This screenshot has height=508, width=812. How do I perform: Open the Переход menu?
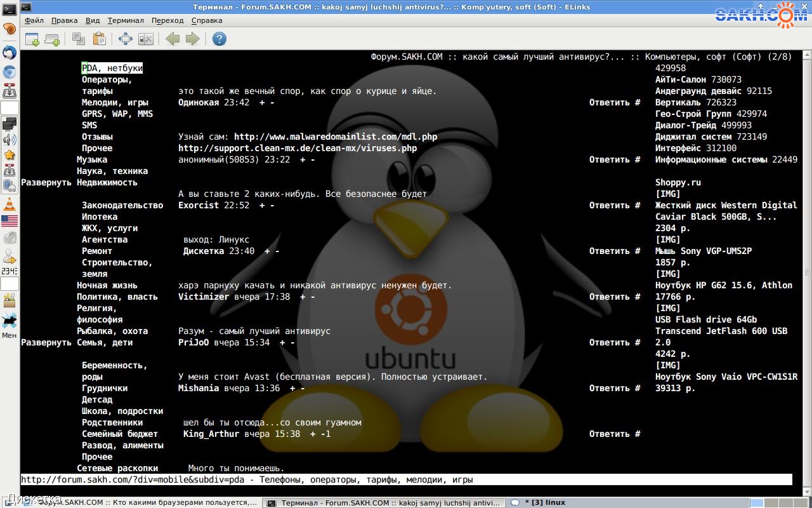(x=167, y=20)
